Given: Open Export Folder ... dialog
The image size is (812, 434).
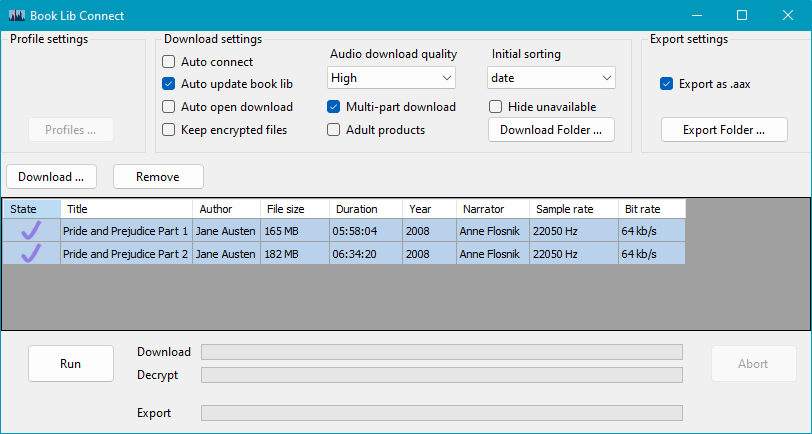Looking at the screenshot, I should click(x=724, y=129).
